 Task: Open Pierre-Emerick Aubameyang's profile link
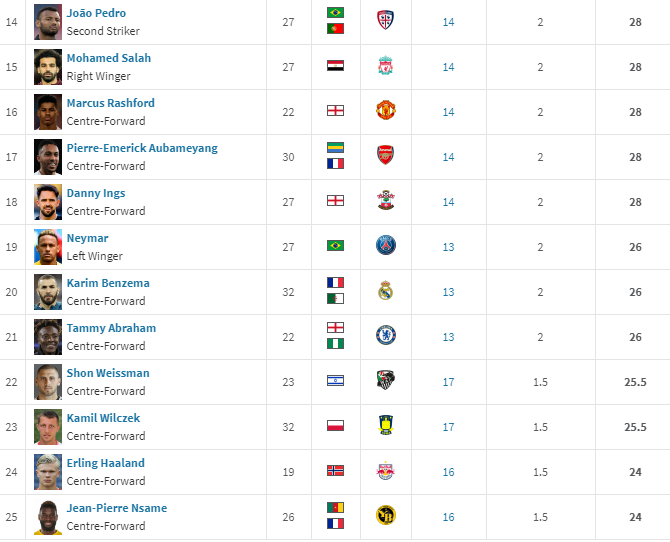(x=142, y=148)
